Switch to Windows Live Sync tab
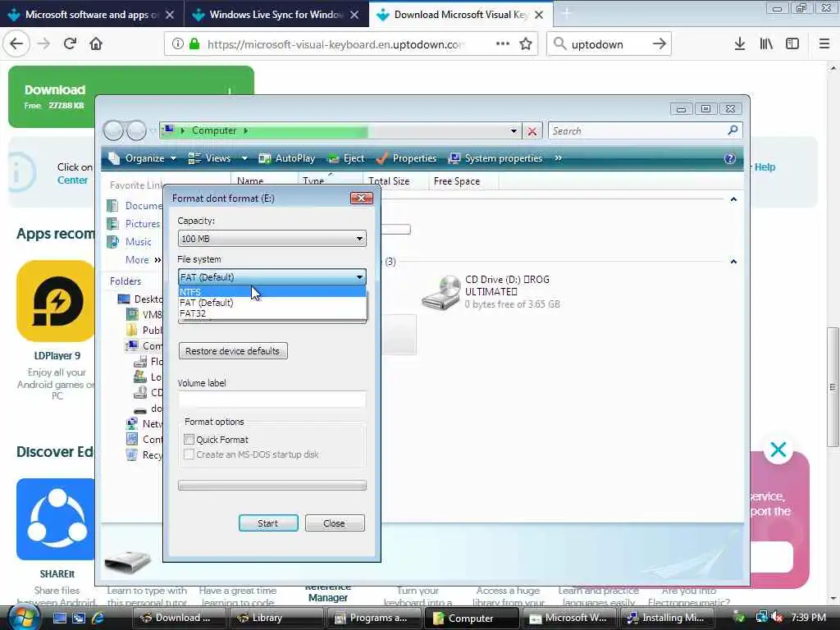The width and height of the screenshot is (840, 630). 276,15
